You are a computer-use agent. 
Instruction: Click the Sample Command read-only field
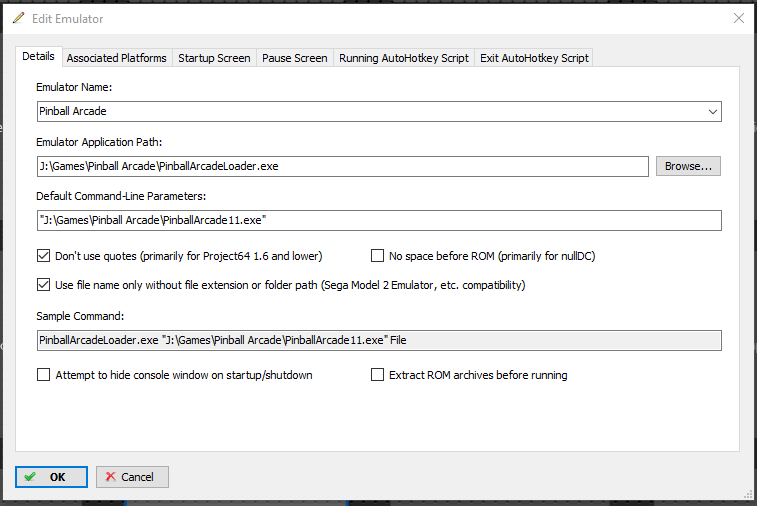coord(379,340)
